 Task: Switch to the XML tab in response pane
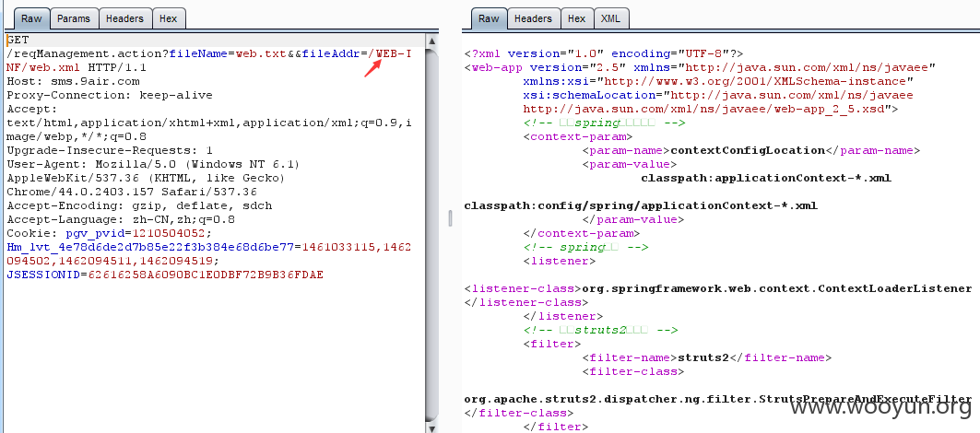coord(610,18)
